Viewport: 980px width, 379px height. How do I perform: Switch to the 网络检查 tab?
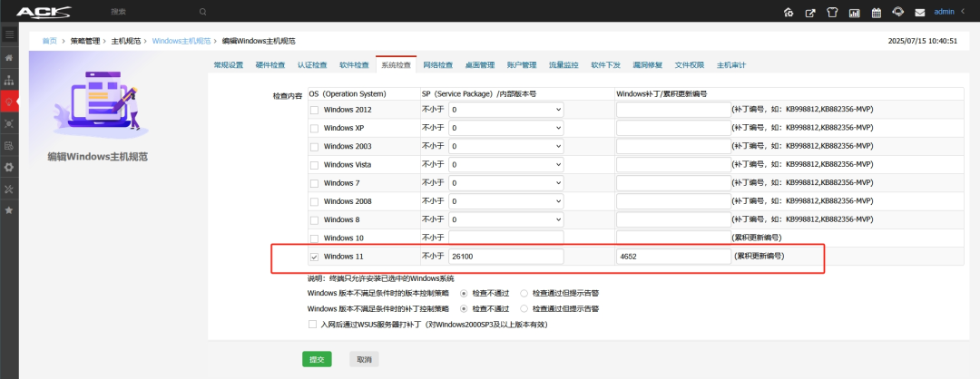pos(437,65)
